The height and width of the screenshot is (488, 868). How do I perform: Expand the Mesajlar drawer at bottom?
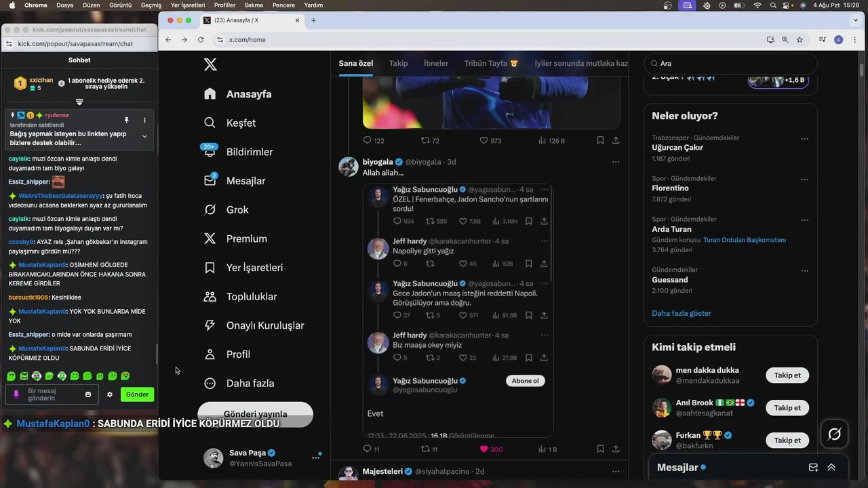[831, 467]
